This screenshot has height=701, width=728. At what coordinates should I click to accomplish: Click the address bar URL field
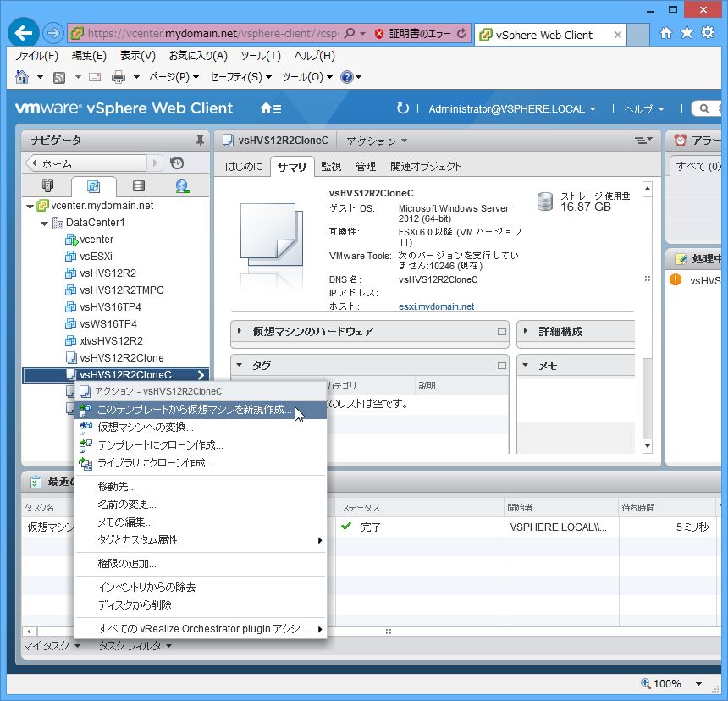click(213, 33)
